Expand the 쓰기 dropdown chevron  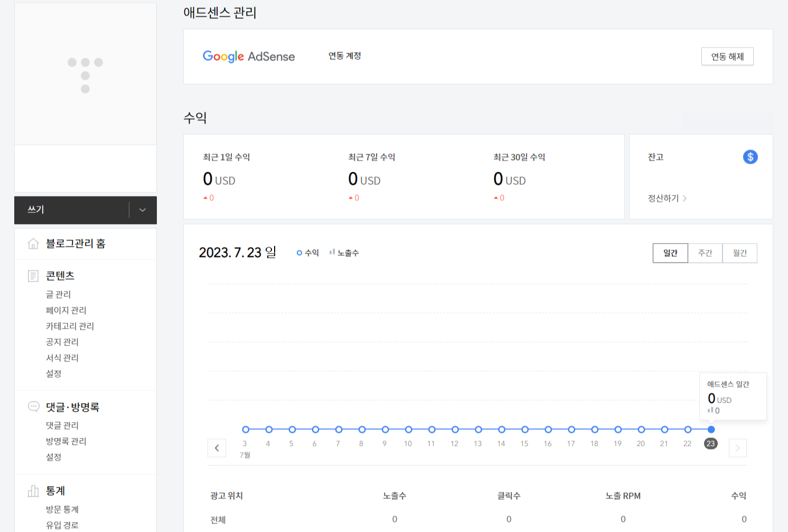coord(142,210)
